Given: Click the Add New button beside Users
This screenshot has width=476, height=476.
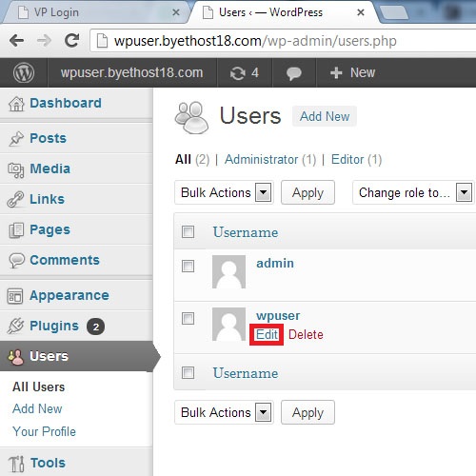Looking at the screenshot, I should pyautogui.click(x=325, y=116).
